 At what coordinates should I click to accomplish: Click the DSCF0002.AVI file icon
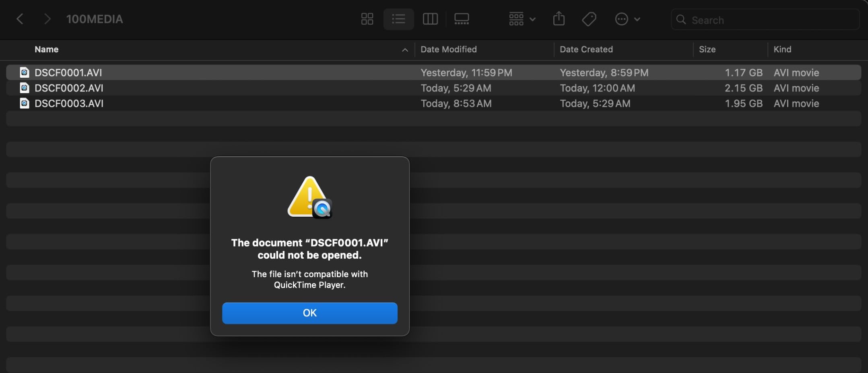(x=25, y=88)
